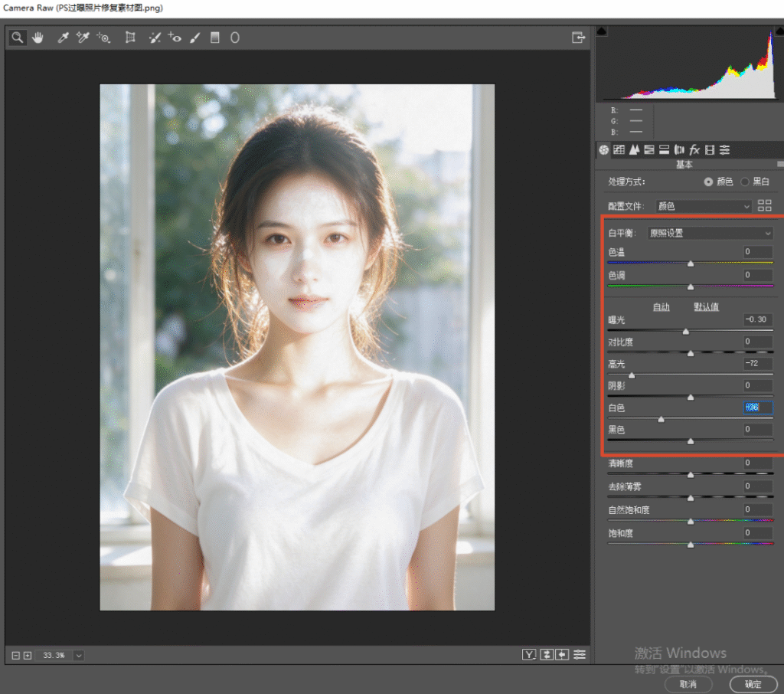Image resolution: width=784 pixels, height=694 pixels.
Task: Click the zoom out minus button
Action: click(x=16, y=656)
